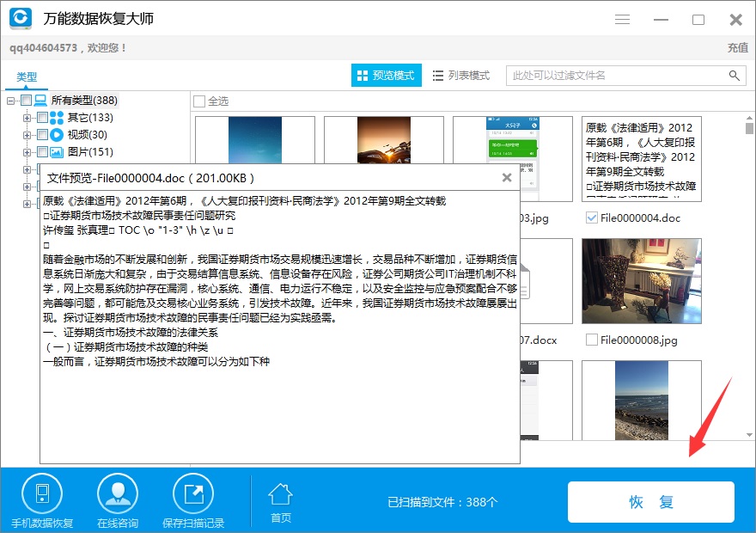Click the File0000008.jpg file name
Screen dimensions: 756x533
tap(639, 340)
